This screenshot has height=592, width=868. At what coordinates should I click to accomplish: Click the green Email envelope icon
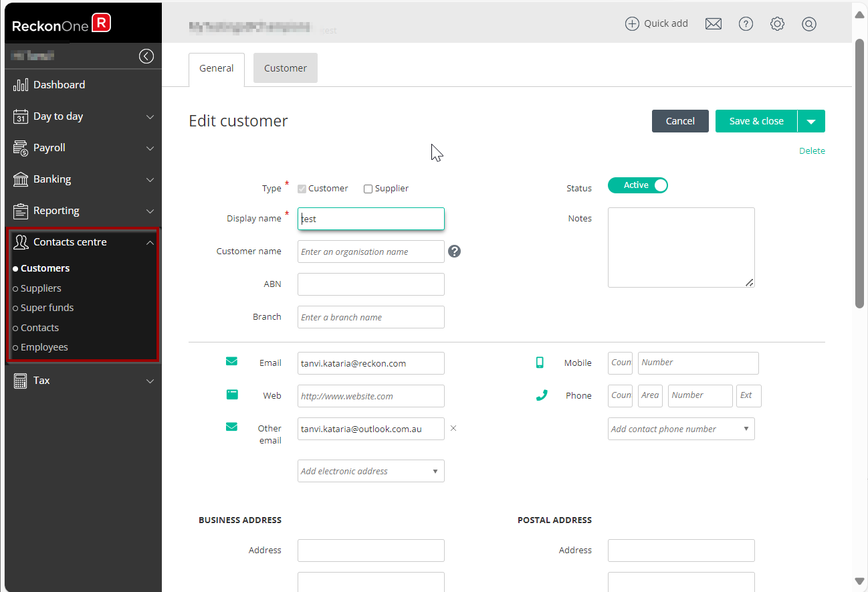point(231,361)
